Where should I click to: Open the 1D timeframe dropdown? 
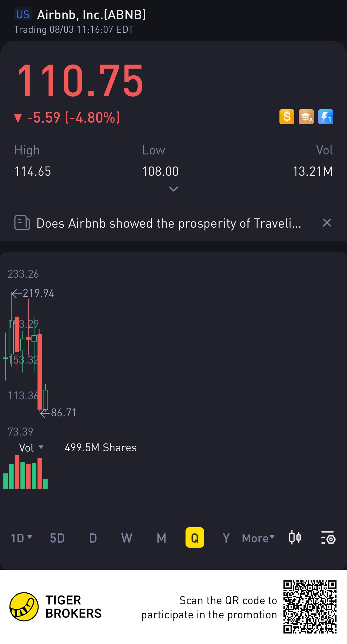coord(21,538)
